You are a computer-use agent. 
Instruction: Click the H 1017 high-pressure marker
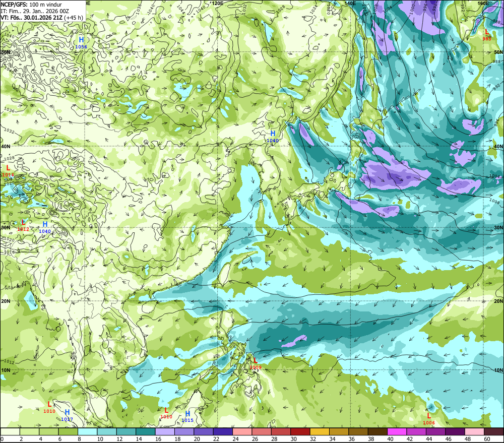[67, 415]
